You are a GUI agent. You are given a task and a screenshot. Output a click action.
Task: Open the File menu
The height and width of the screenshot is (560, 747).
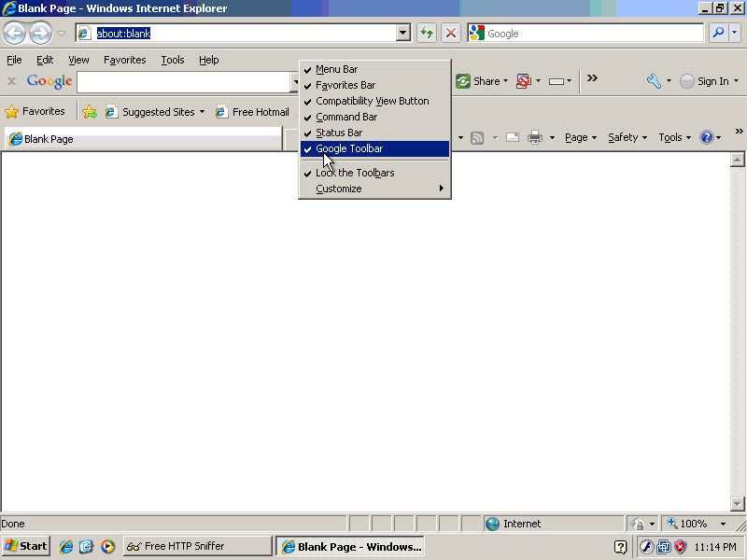[14, 60]
